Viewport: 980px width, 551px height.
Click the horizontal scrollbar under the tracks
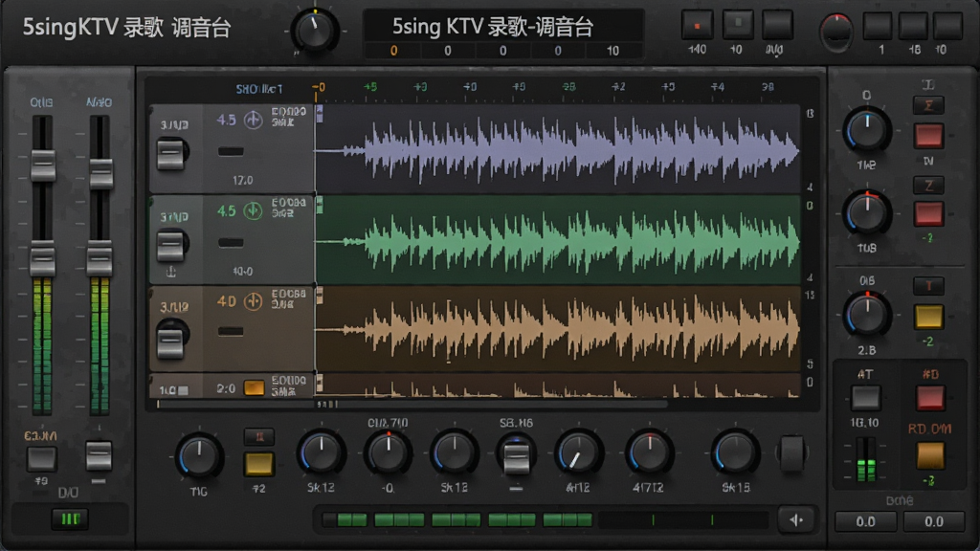[412, 405]
